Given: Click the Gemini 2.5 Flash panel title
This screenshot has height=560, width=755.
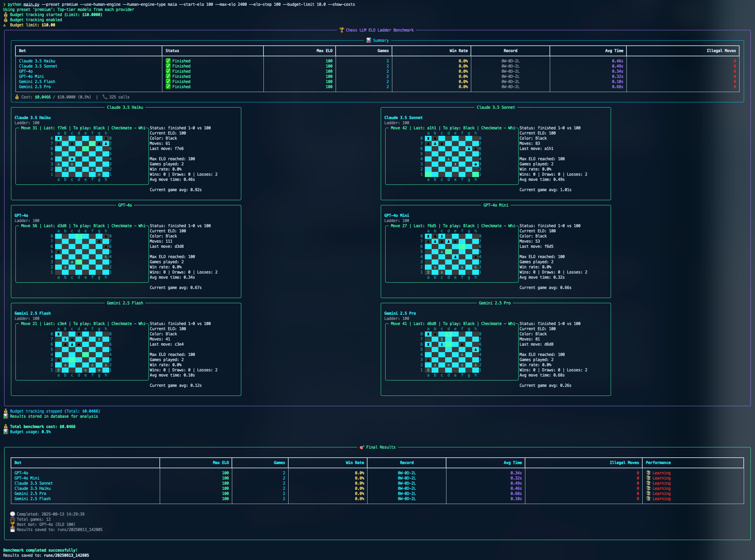Looking at the screenshot, I should tap(125, 303).
